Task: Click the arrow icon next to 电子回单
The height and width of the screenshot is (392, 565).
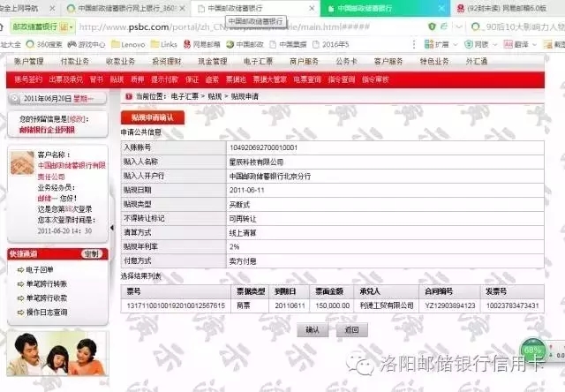Action: (x=21, y=270)
